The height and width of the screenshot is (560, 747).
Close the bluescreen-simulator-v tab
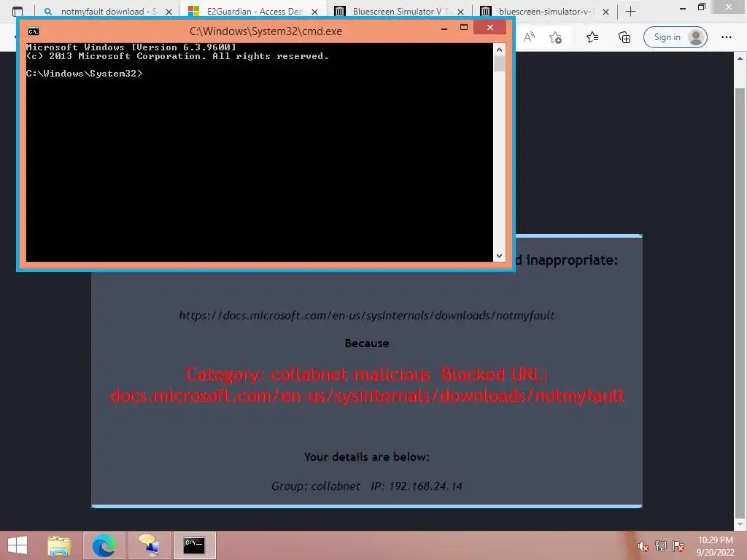pos(606,12)
